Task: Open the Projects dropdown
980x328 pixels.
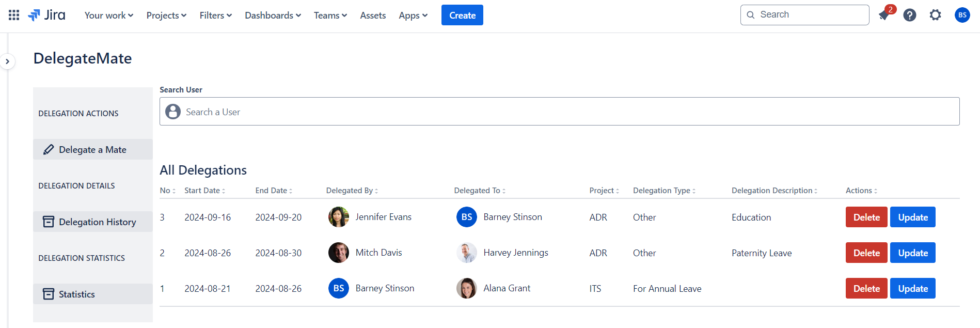Action: 166,15
